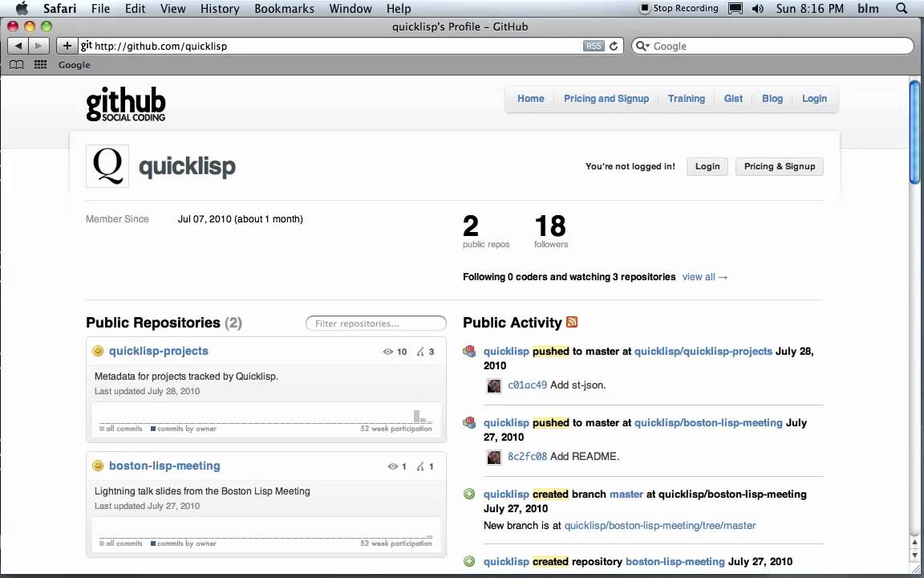This screenshot has height=578, width=924.
Task: Click the blm user name in menu bar
Action: (x=868, y=8)
